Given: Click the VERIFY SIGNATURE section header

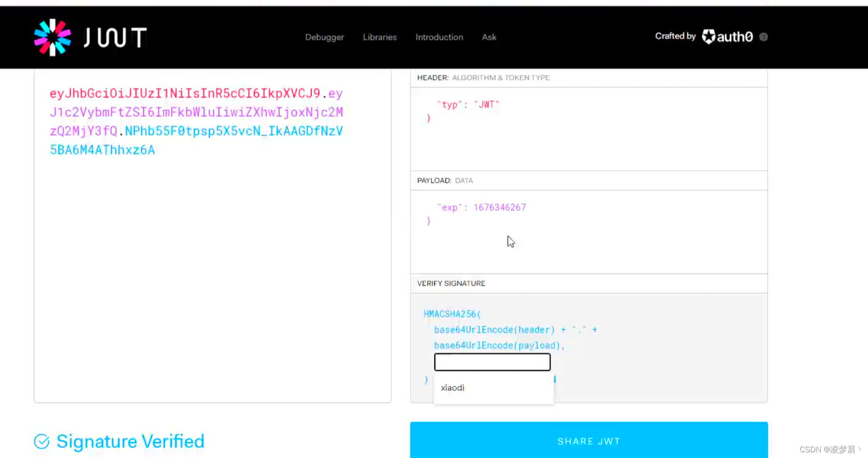Looking at the screenshot, I should click(451, 283).
